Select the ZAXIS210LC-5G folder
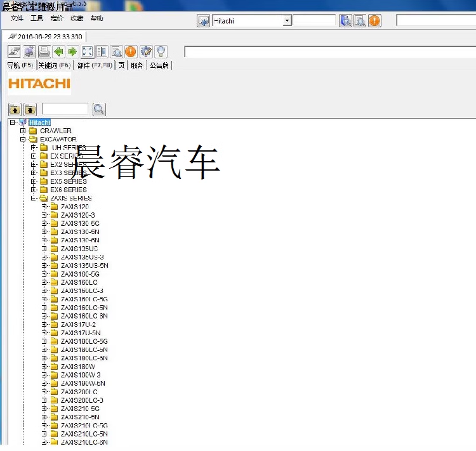The height and width of the screenshot is (451, 476). [84, 426]
